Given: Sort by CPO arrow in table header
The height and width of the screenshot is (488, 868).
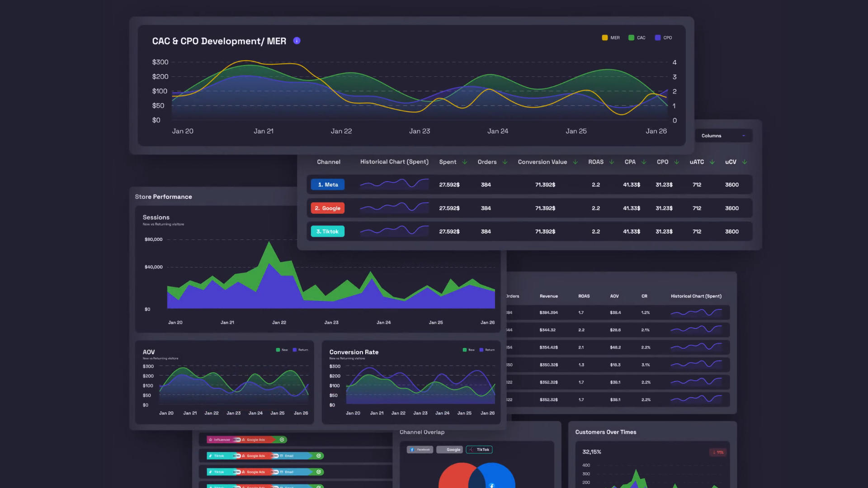Looking at the screenshot, I should pyautogui.click(x=676, y=162).
